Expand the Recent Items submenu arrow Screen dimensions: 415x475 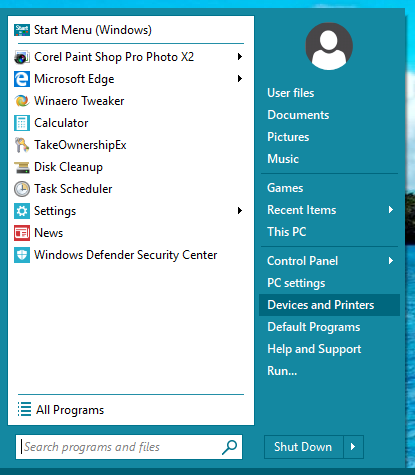pyautogui.click(x=391, y=210)
